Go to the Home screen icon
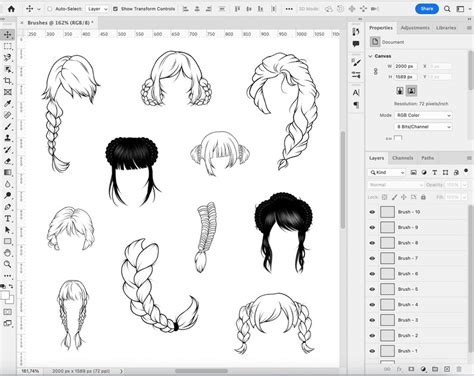 pos(11,9)
